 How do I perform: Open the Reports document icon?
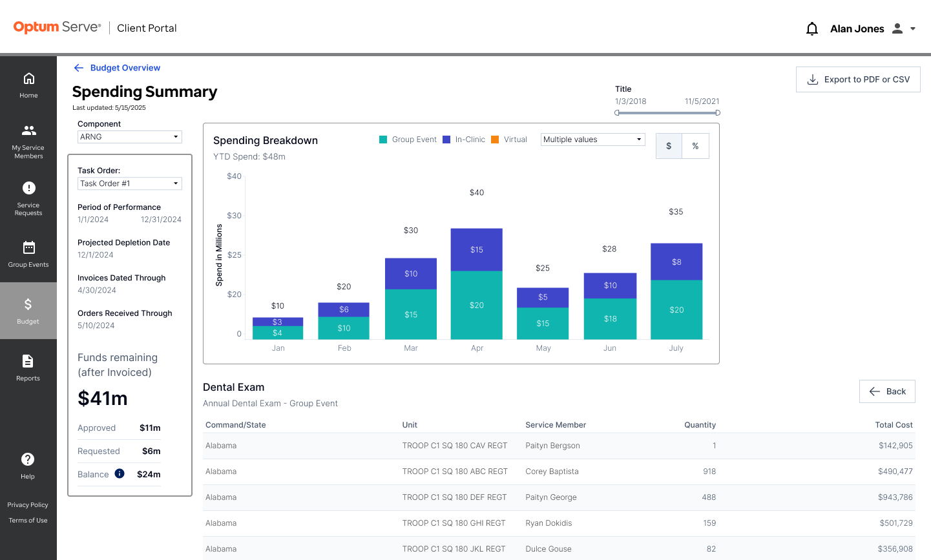click(x=28, y=361)
